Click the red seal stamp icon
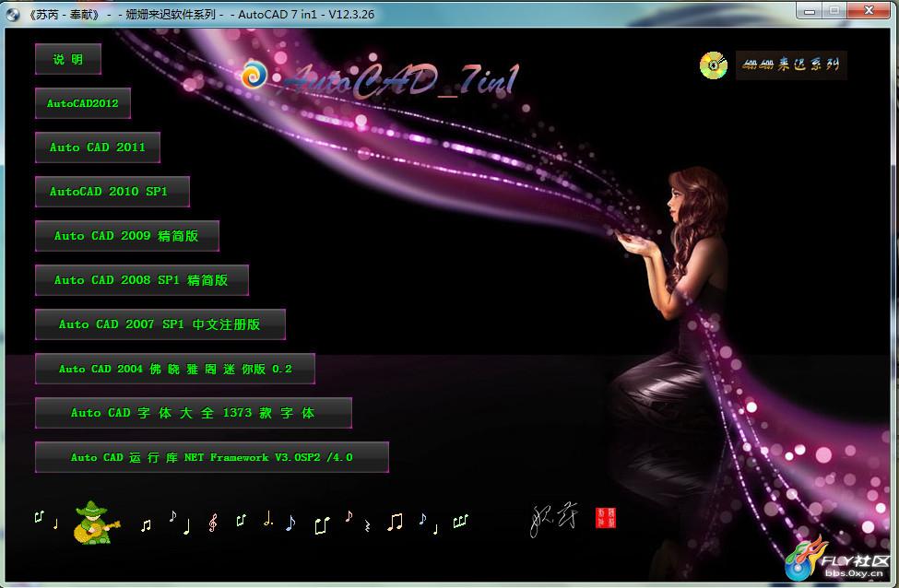This screenshot has height=588, width=899. pyautogui.click(x=606, y=518)
